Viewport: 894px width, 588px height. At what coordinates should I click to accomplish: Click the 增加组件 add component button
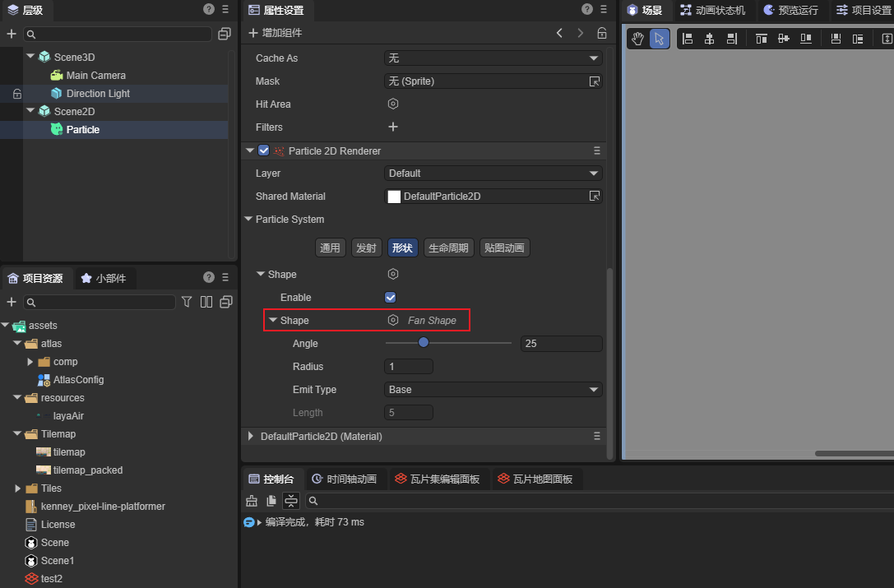(x=275, y=33)
